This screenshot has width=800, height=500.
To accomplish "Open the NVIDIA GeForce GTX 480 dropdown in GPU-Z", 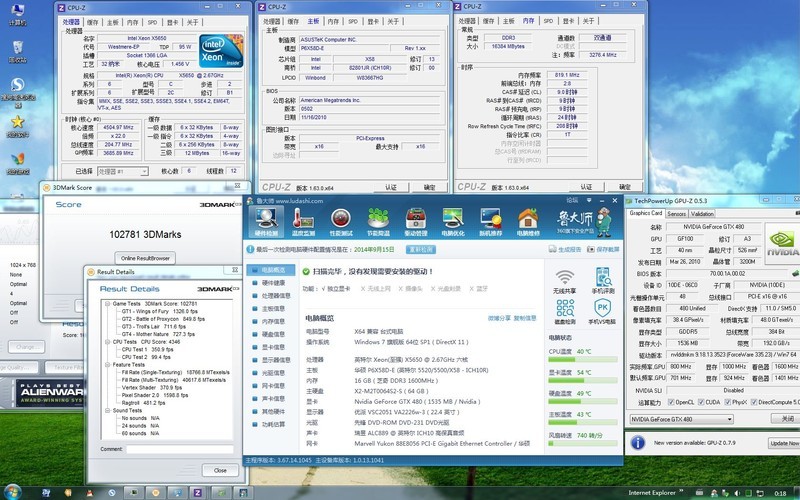I will tap(682, 419).
